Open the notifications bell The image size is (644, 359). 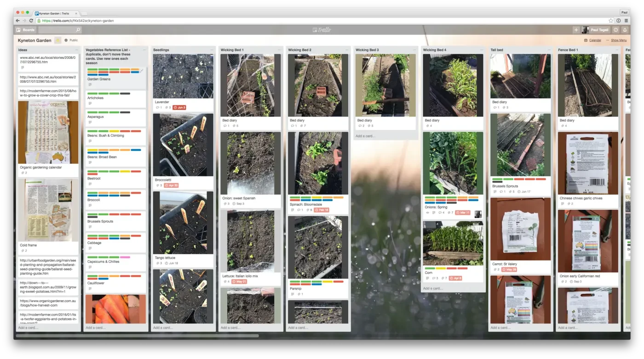tap(625, 30)
